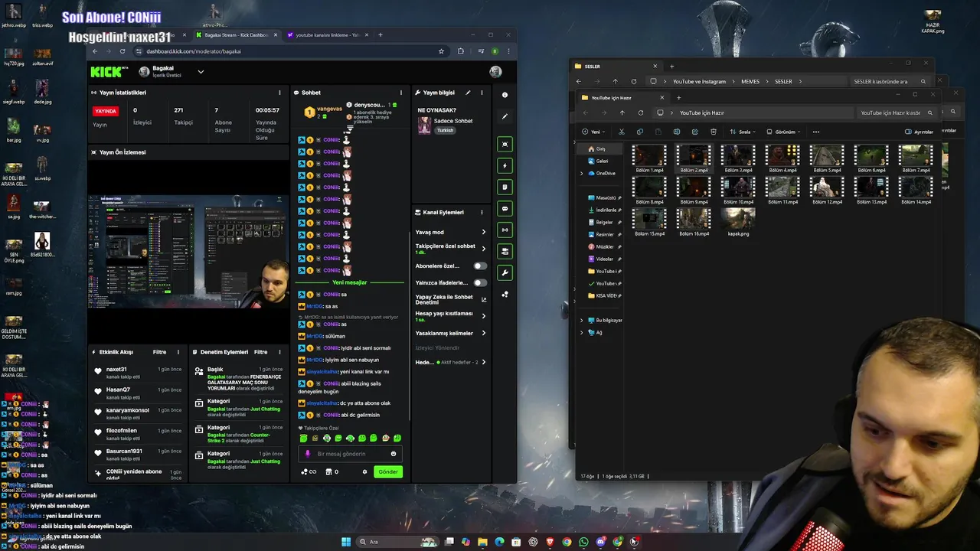Click the Turkish language tag
Screen dimensions: 980x551
click(445, 130)
